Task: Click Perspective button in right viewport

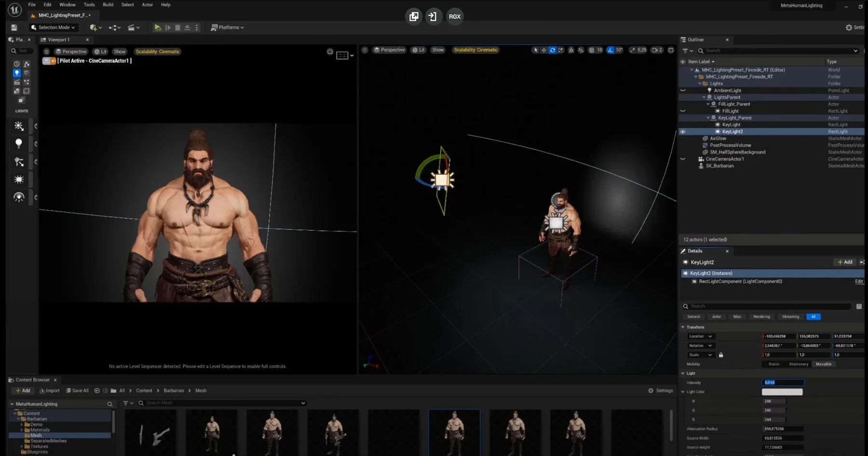Action: click(x=390, y=50)
